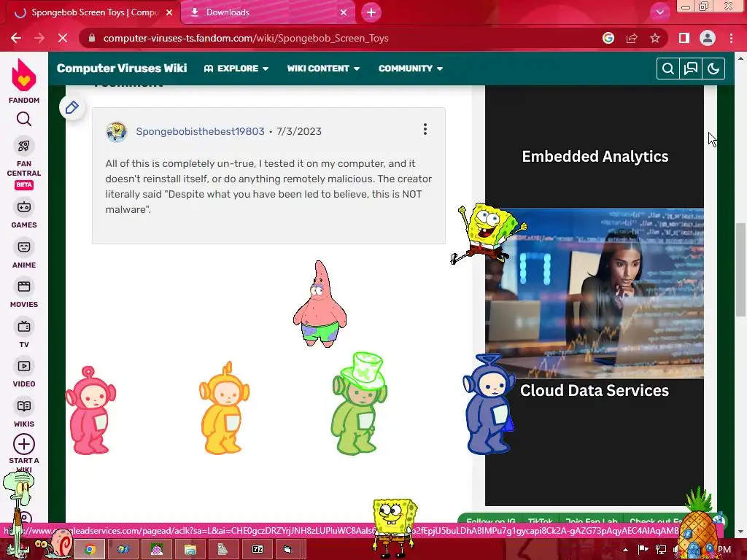Click the Google icon in address bar

pyautogui.click(x=608, y=38)
